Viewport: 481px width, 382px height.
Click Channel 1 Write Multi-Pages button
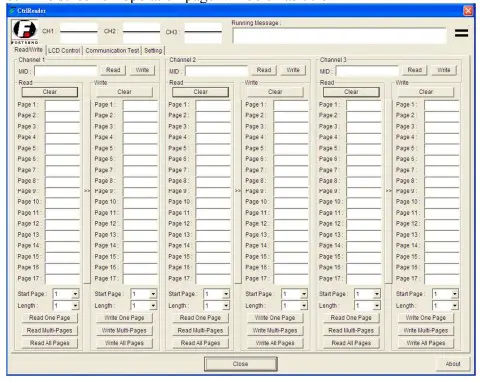124,331
